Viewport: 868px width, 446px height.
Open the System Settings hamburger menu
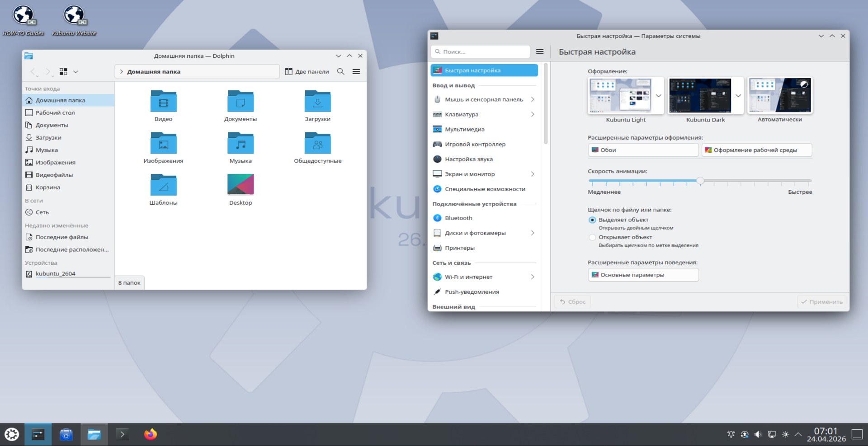540,52
